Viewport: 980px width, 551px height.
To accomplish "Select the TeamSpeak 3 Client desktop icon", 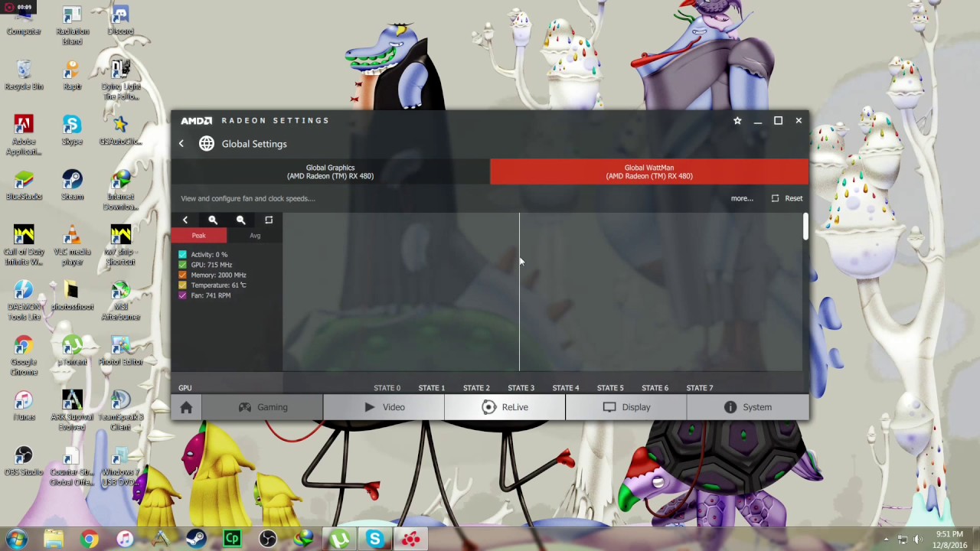I will click(120, 411).
